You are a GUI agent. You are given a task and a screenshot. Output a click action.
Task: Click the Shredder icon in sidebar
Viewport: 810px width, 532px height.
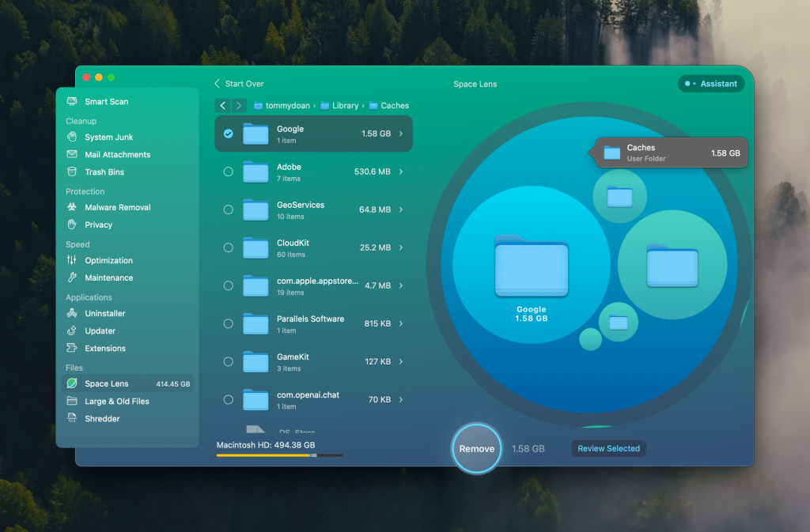coord(72,419)
